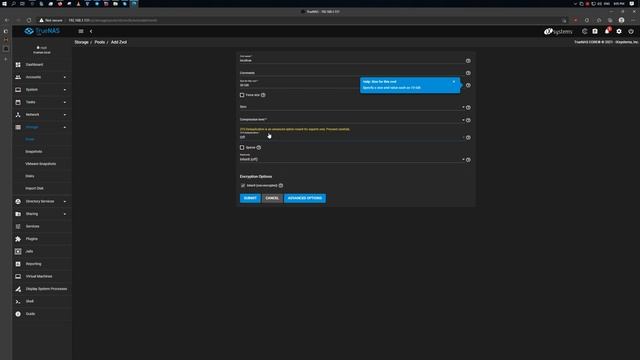The height and width of the screenshot is (360, 640).
Task: Open the task manager clipboard icon
Action: [x=595, y=31]
